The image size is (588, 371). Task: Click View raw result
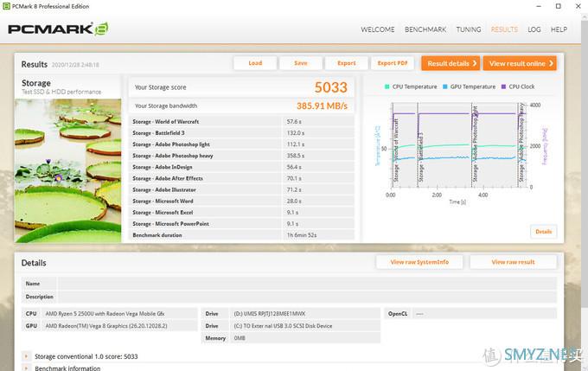(x=513, y=262)
